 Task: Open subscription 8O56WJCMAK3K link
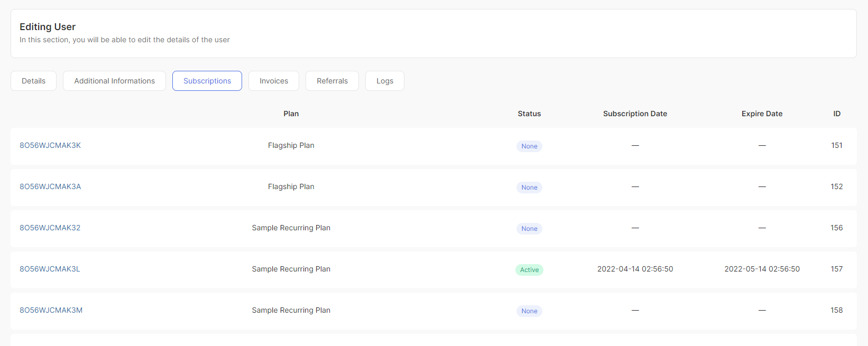coord(50,145)
